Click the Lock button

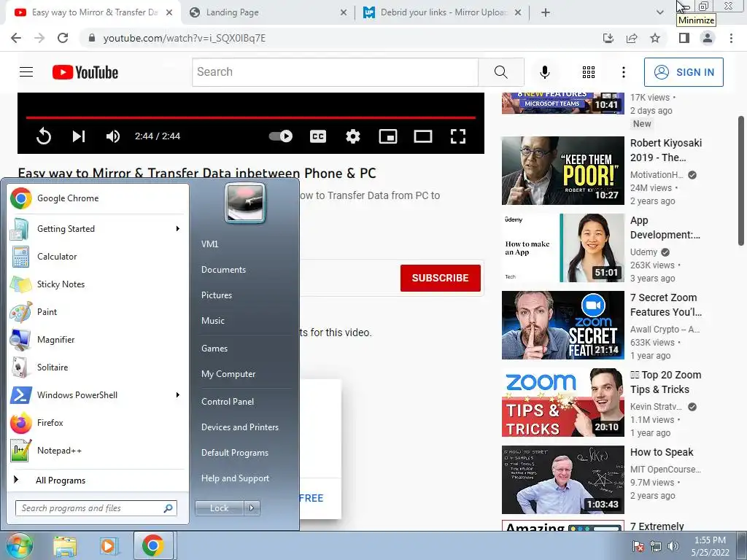219,508
